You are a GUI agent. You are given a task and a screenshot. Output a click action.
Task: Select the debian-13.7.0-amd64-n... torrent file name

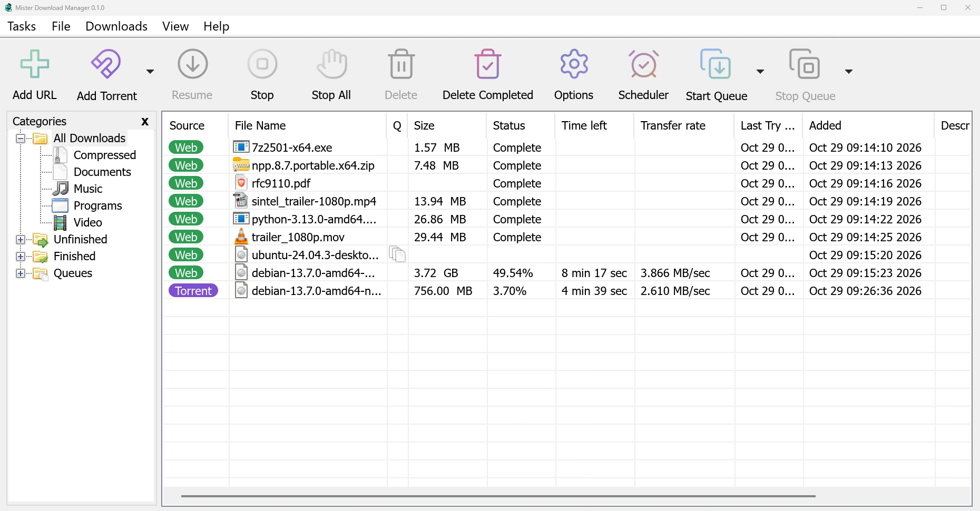tap(317, 291)
